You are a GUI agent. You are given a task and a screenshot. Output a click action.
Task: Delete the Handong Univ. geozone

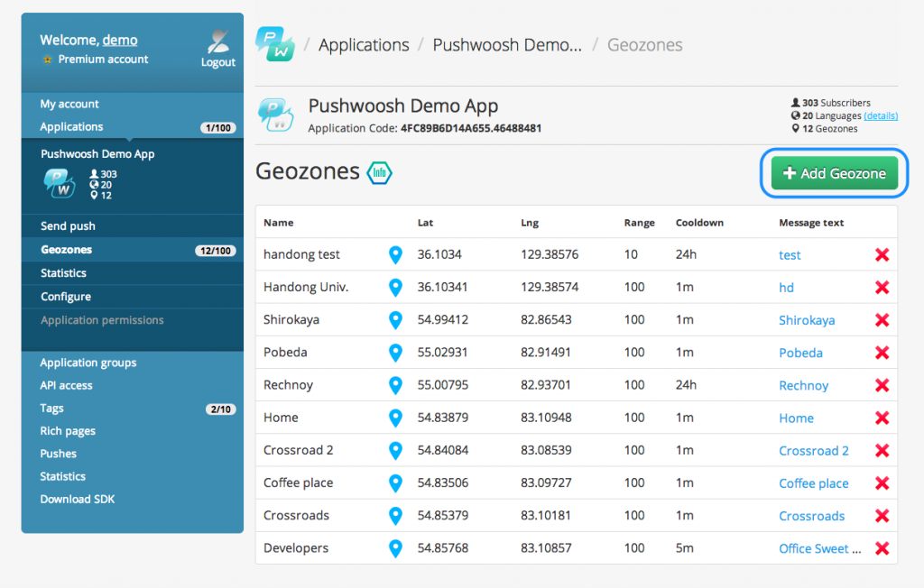click(x=882, y=288)
